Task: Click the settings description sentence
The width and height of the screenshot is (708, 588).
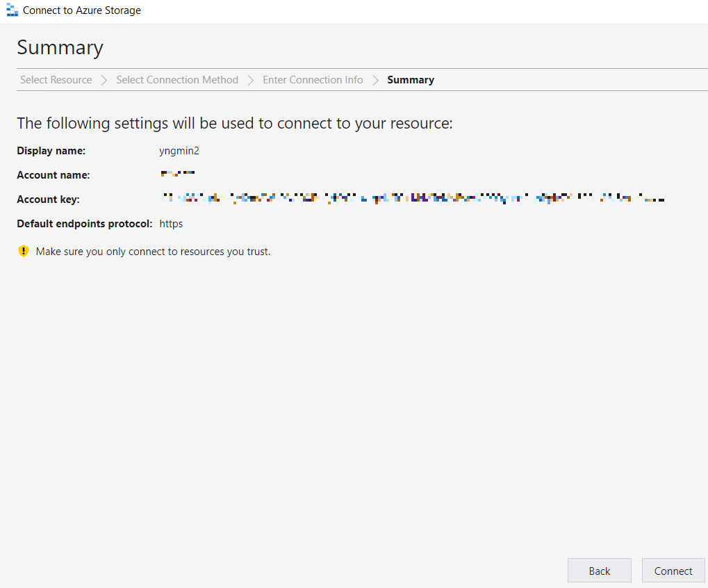Action: (235, 123)
